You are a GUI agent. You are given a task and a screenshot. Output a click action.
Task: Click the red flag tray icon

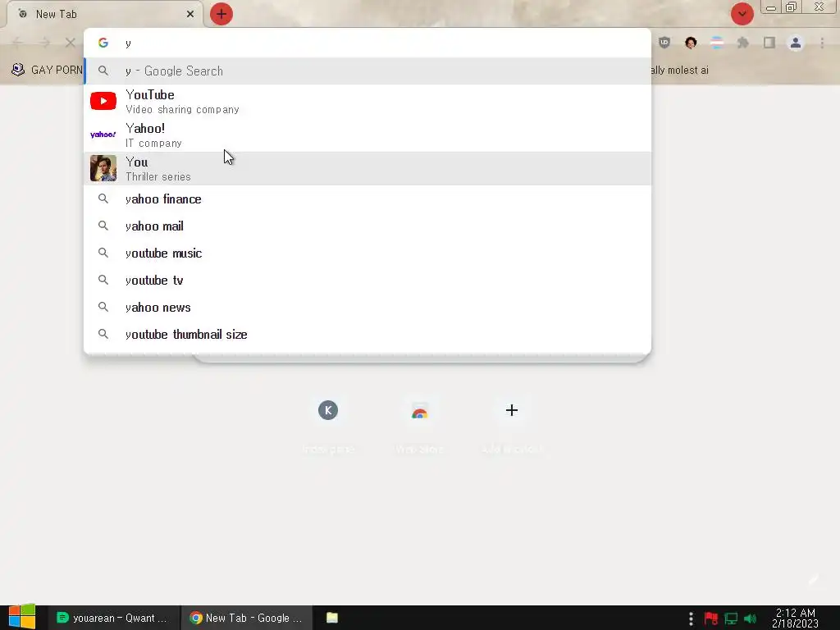(x=711, y=619)
